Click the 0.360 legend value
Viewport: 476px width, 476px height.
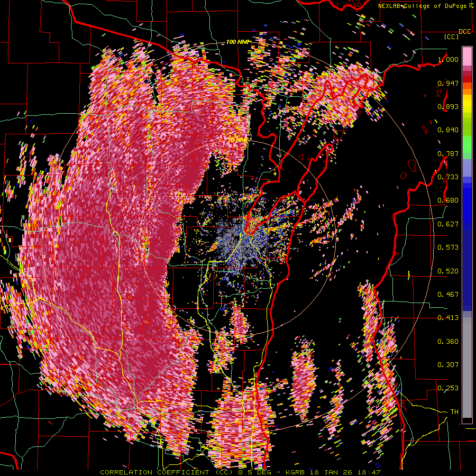(448, 342)
